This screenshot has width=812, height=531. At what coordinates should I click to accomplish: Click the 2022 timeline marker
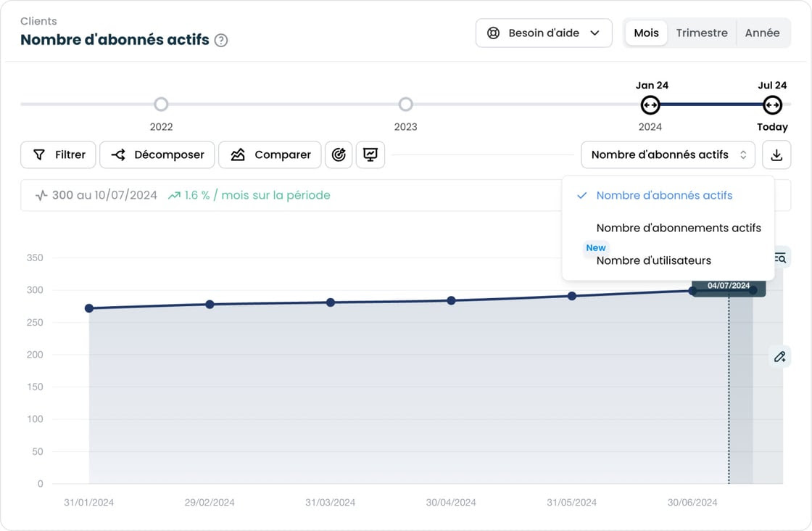pos(161,104)
